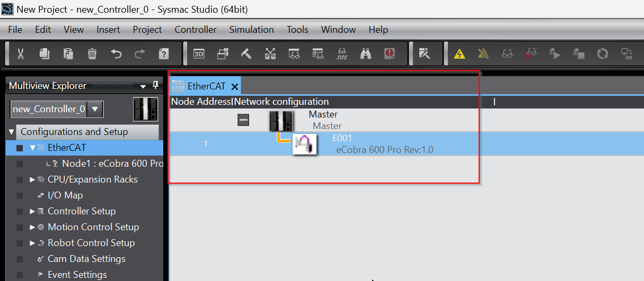The width and height of the screenshot is (644, 281).
Task: Click the Paste clipboard icon
Action: [x=68, y=53]
